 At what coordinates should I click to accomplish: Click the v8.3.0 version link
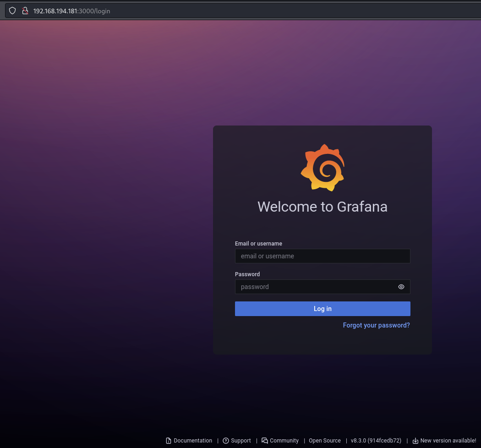pos(376,441)
